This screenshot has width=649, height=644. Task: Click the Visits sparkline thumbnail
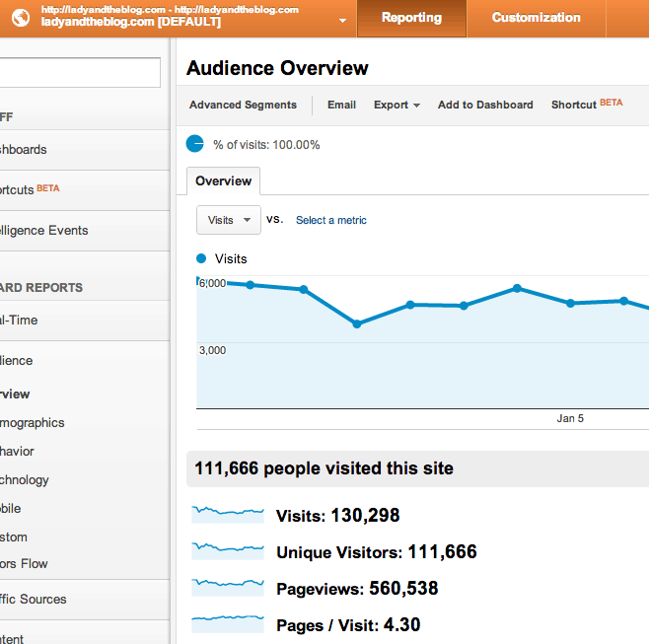pyautogui.click(x=229, y=515)
